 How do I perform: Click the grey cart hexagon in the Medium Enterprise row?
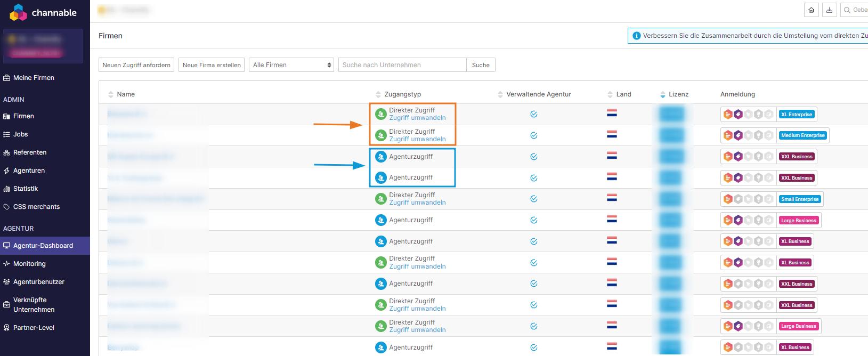point(748,135)
